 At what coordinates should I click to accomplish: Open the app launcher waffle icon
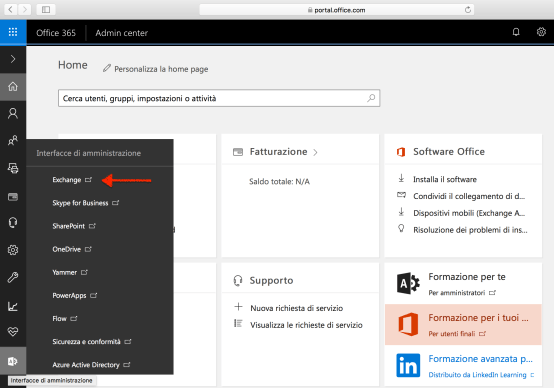[x=13, y=32]
